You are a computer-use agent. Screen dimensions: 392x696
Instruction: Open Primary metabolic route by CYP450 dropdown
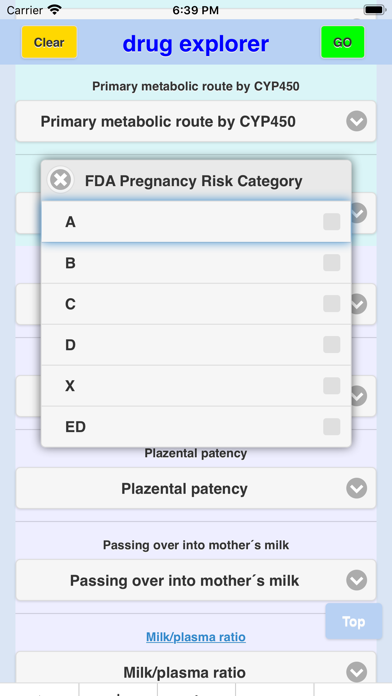pos(196,121)
